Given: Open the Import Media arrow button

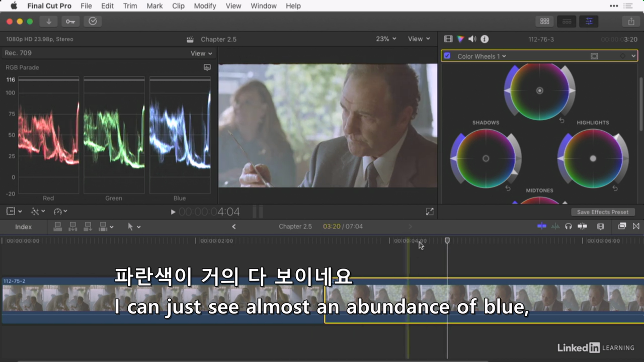Looking at the screenshot, I should coord(49,21).
